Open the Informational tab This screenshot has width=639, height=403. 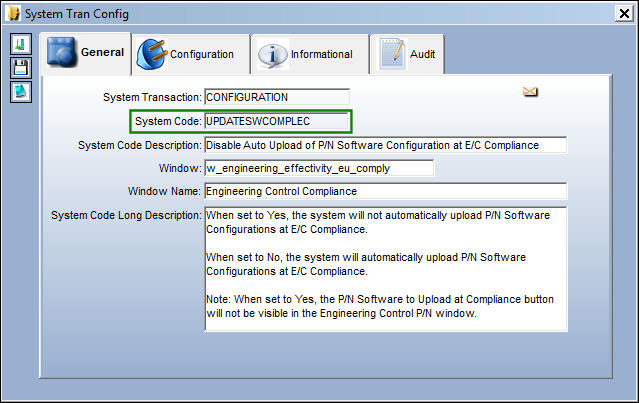(x=310, y=54)
